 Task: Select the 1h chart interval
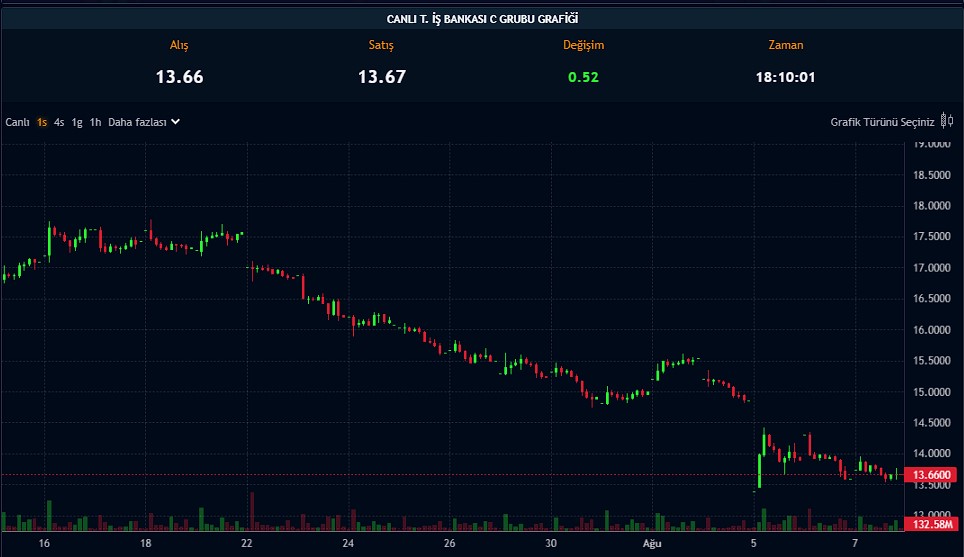(x=95, y=122)
